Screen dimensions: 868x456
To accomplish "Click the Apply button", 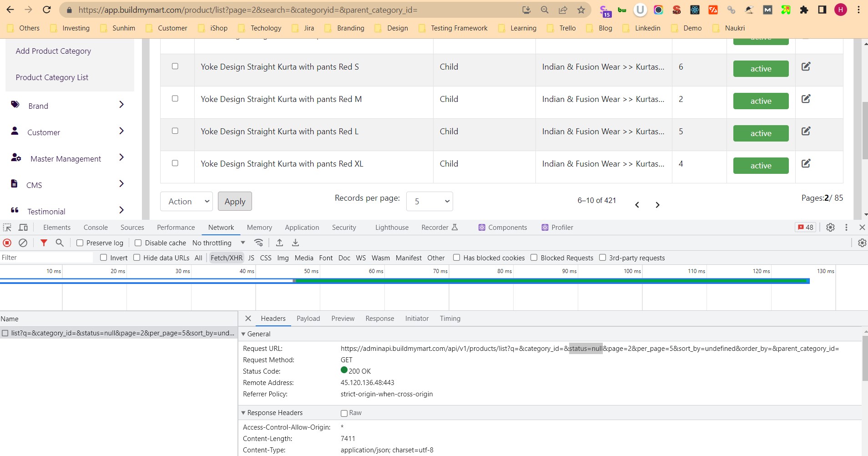I will pos(235,201).
